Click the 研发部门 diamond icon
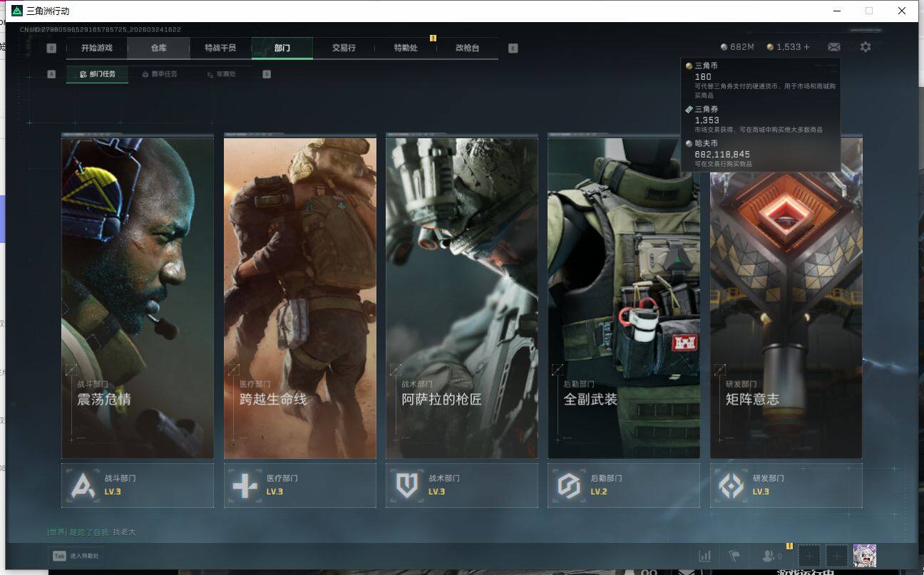The height and width of the screenshot is (575, 924). 731,486
